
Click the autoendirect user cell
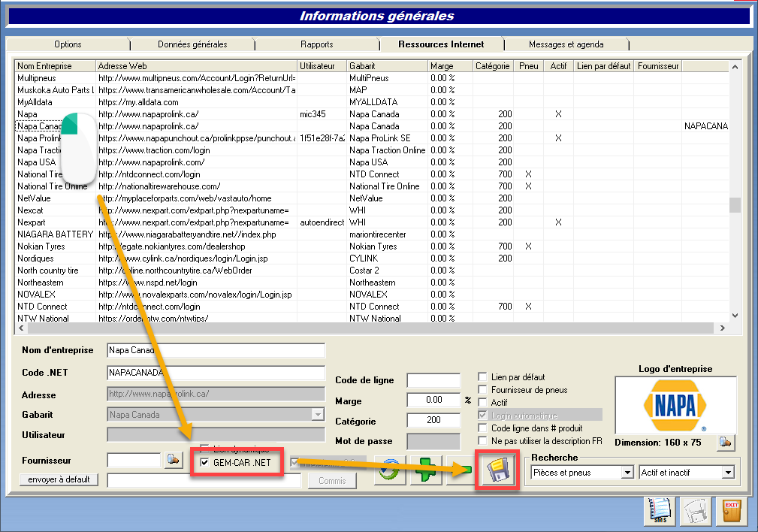point(322,222)
